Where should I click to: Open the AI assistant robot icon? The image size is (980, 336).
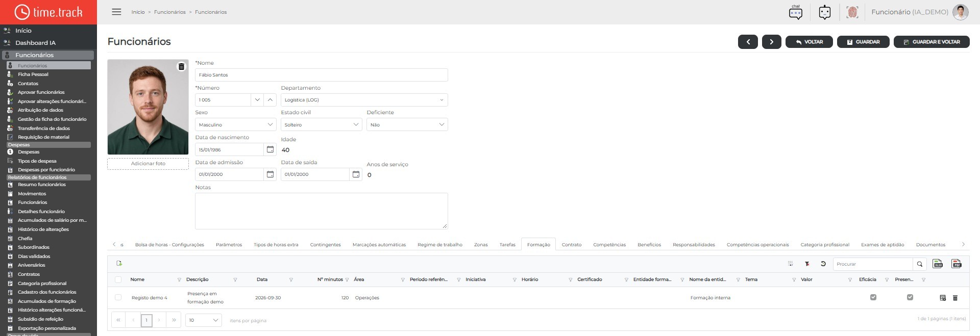pyautogui.click(x=825, y=12)
